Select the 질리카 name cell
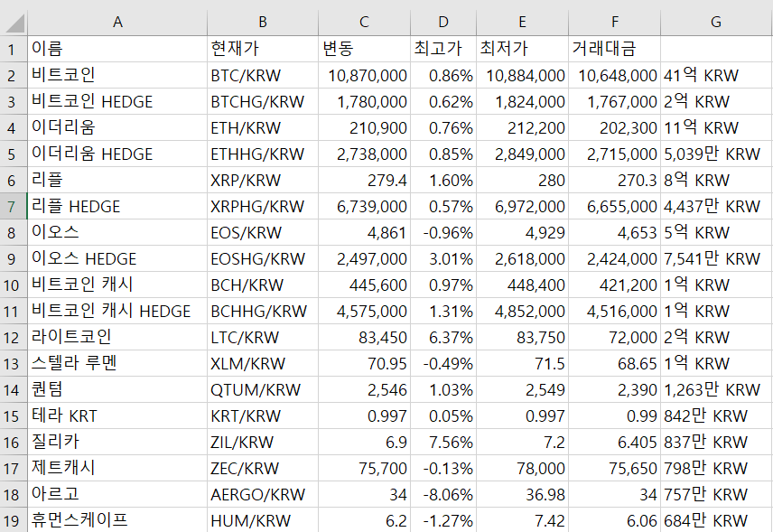 click(x=117, y=442)
